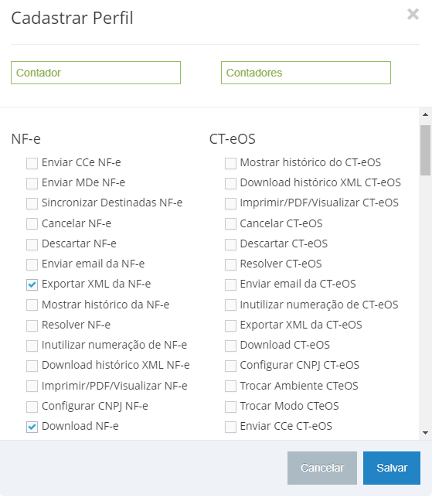Tick Enviar email da NF-e
The height and width of the screenshot is (504, 432).
point(32,264)
